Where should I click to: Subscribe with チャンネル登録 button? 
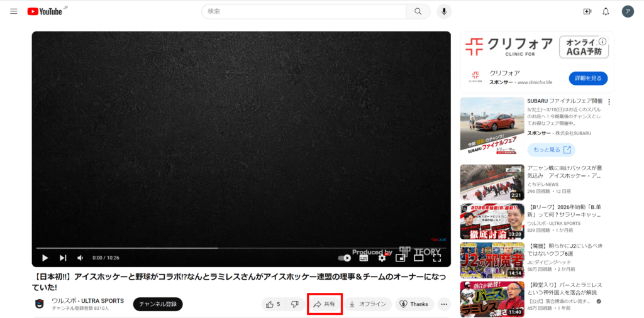tap(158, 304)
